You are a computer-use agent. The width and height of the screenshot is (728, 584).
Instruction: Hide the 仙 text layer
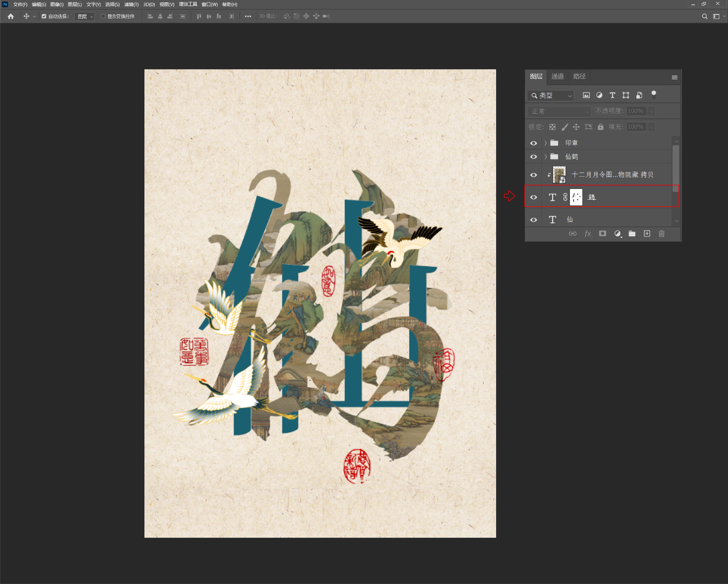534,220
